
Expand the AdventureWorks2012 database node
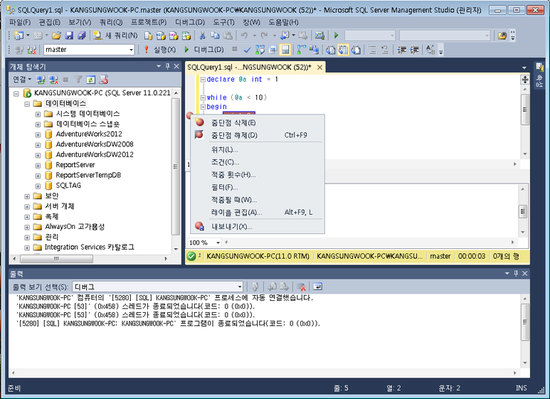coord(38,134)
